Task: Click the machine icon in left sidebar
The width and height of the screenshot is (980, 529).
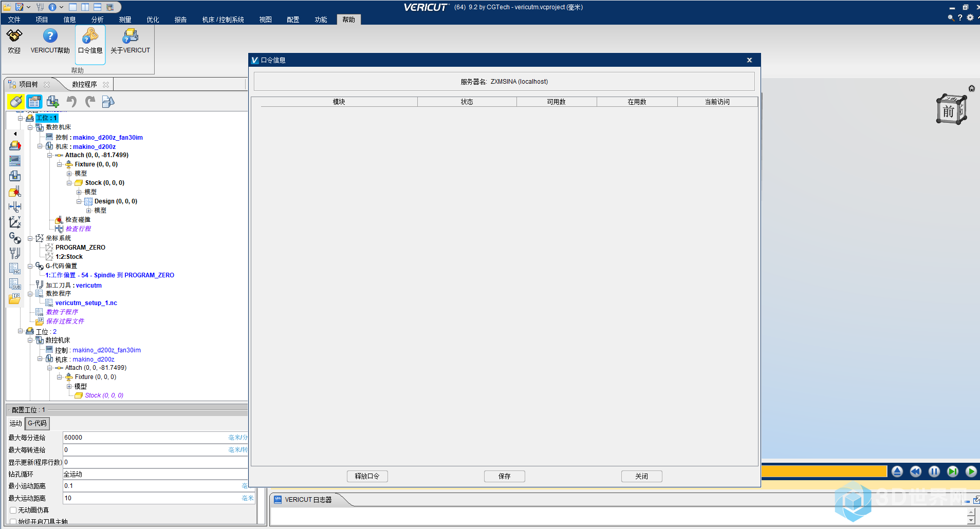Action: 15,176
